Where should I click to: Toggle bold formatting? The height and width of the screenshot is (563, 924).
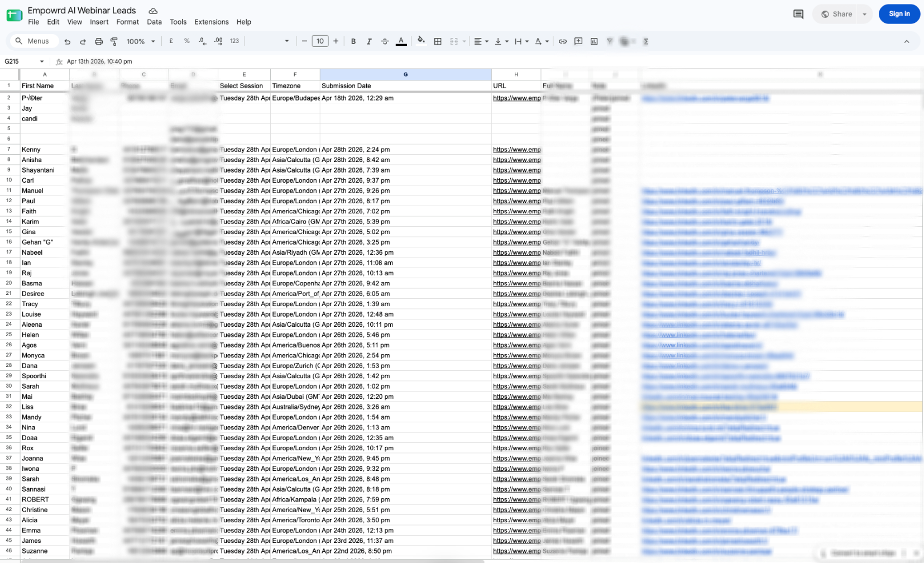click(353, 41)
